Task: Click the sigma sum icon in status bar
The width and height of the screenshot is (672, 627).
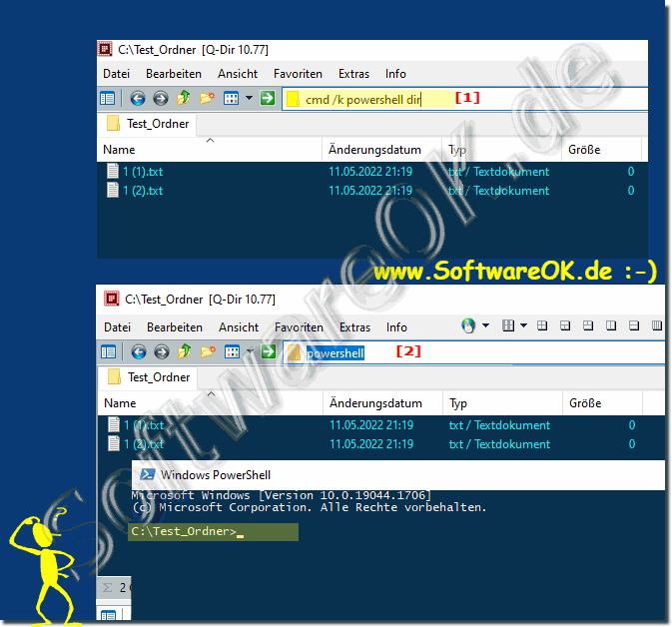Action: click(107, 588)
